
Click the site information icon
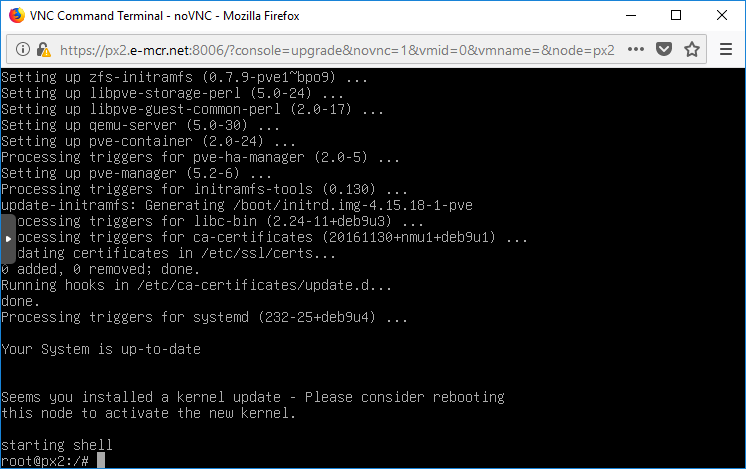22,49
